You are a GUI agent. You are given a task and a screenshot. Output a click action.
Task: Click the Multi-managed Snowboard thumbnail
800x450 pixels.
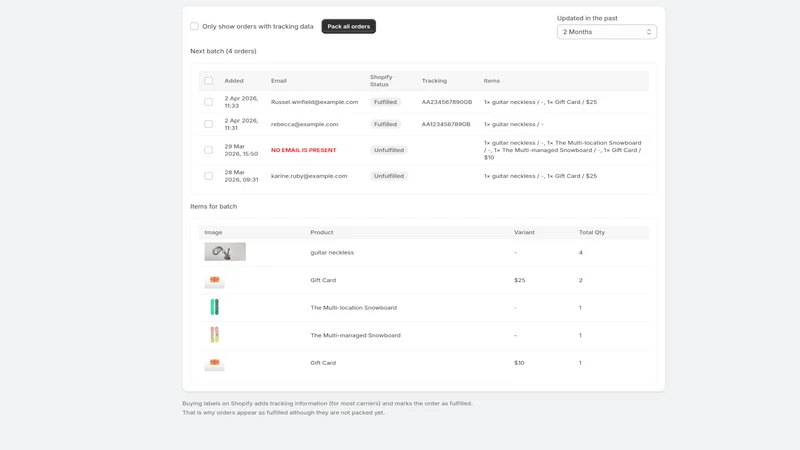(x=214, y=335)
